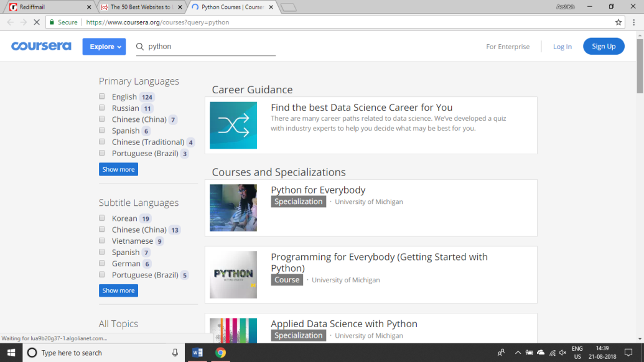Click the battery icon in tray
Viewport: 644px width, 362px height.
pyautogui.click(x=530, y=353)
